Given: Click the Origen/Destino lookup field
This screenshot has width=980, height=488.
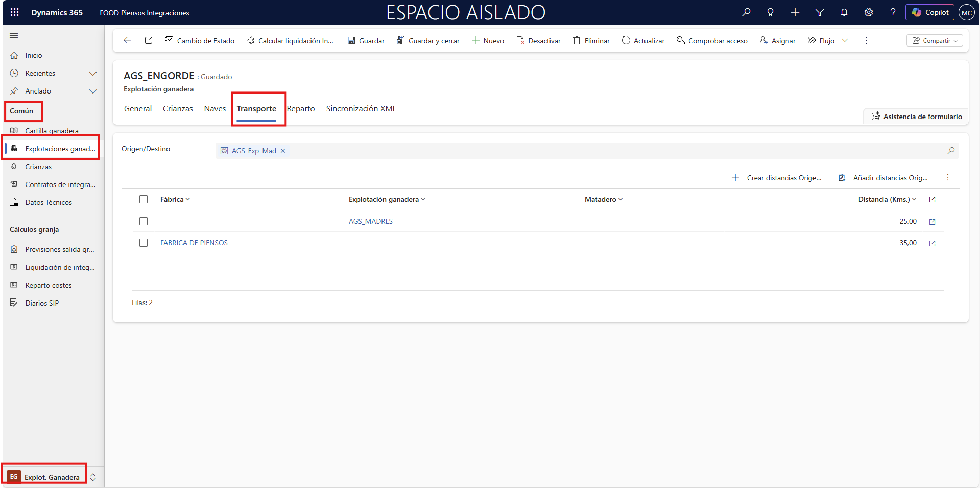Looking at the screenshot, I should (x=613, y=151).
